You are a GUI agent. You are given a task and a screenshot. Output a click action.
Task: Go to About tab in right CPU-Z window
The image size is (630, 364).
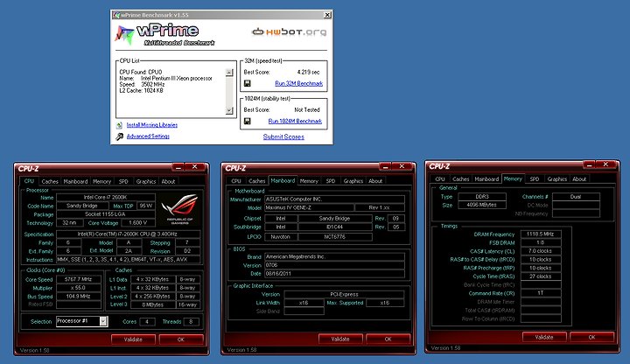(579, 179)
